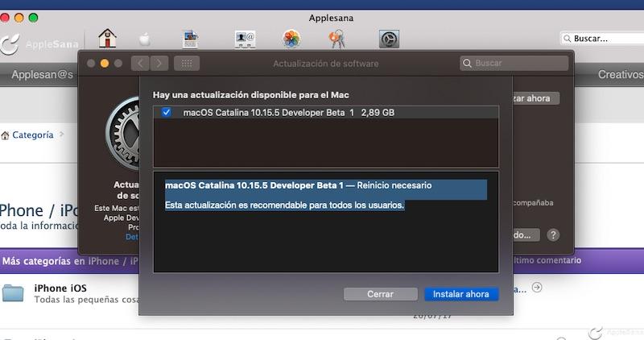This screenshot has height=340, width=644.
Task: Open the iPhone iOS folder icon
Action: [13, 293]
